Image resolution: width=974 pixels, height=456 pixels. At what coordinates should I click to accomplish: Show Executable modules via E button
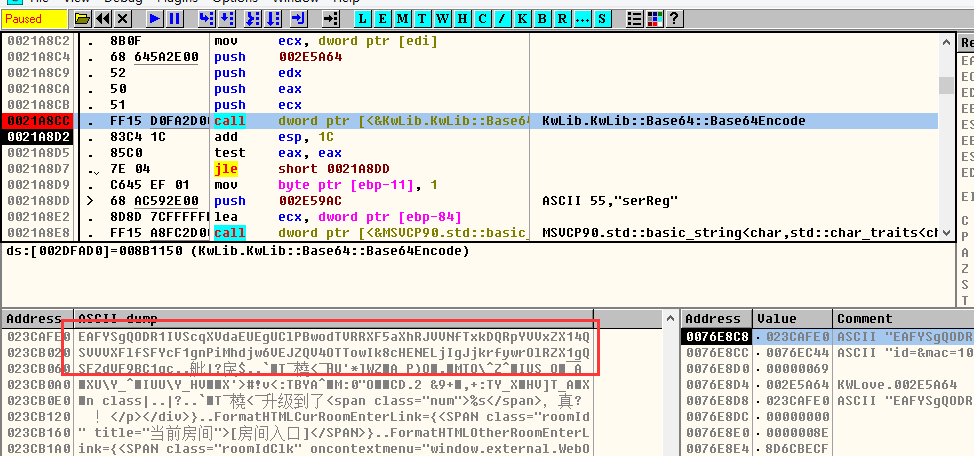[383, 19]
